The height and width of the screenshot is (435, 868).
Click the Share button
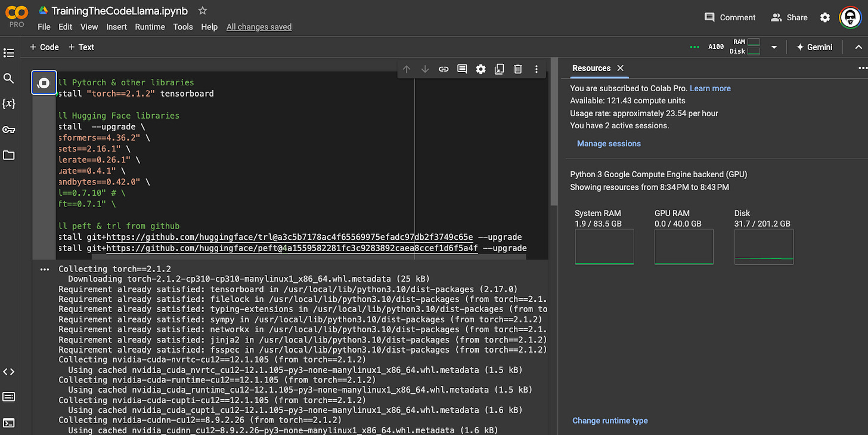click(789, 17)
